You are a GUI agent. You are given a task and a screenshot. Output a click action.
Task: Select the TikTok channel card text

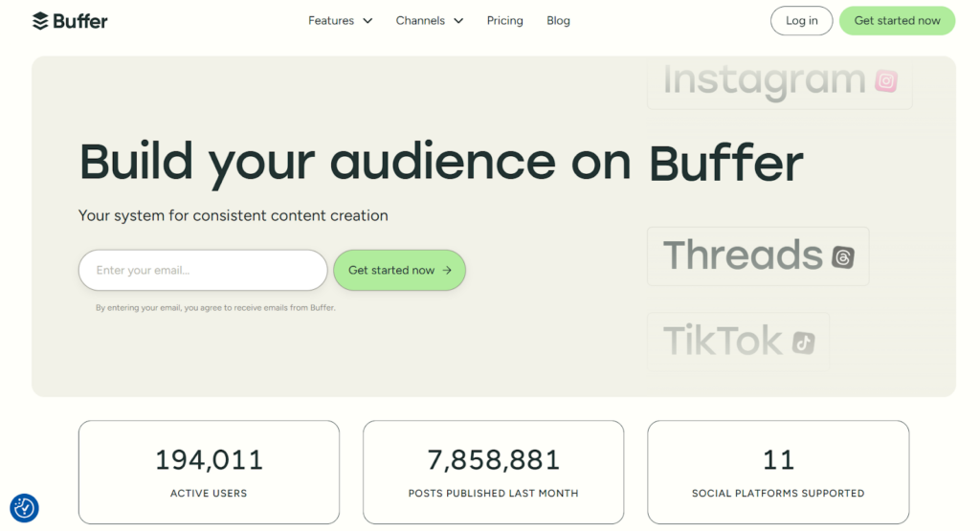(x=722, y=341)
